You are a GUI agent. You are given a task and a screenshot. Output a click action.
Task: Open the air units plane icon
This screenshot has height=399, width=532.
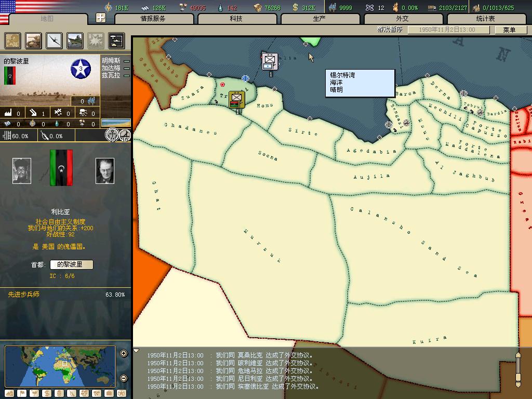tap(54, 41)
